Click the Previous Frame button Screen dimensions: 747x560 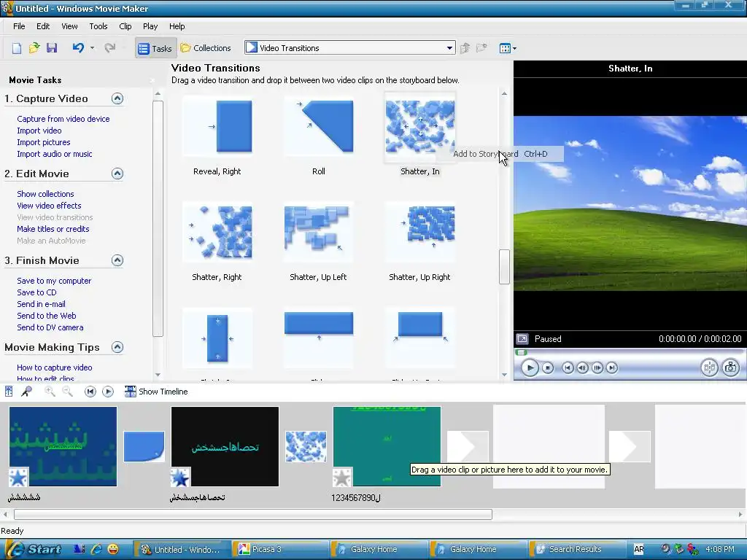coord(582,367)
